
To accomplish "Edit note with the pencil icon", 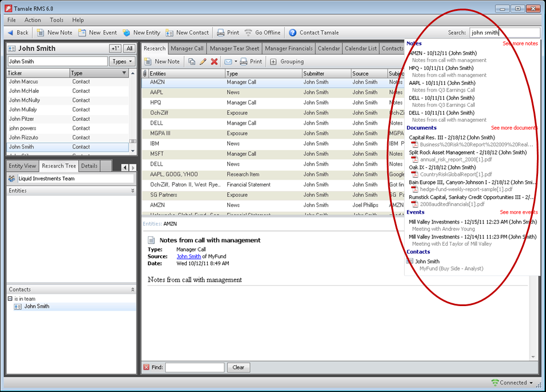I will click(203, 61).
